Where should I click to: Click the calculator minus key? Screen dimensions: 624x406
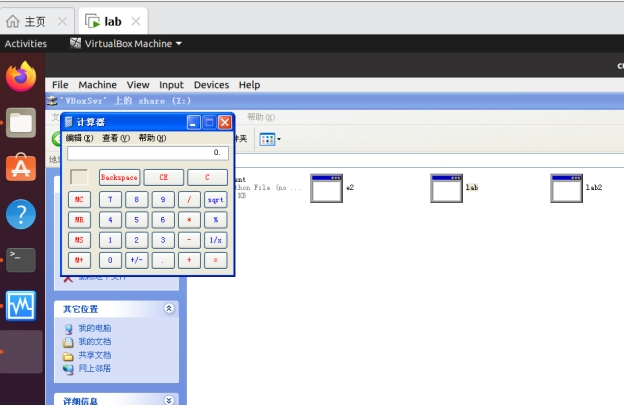click(189, 240)
